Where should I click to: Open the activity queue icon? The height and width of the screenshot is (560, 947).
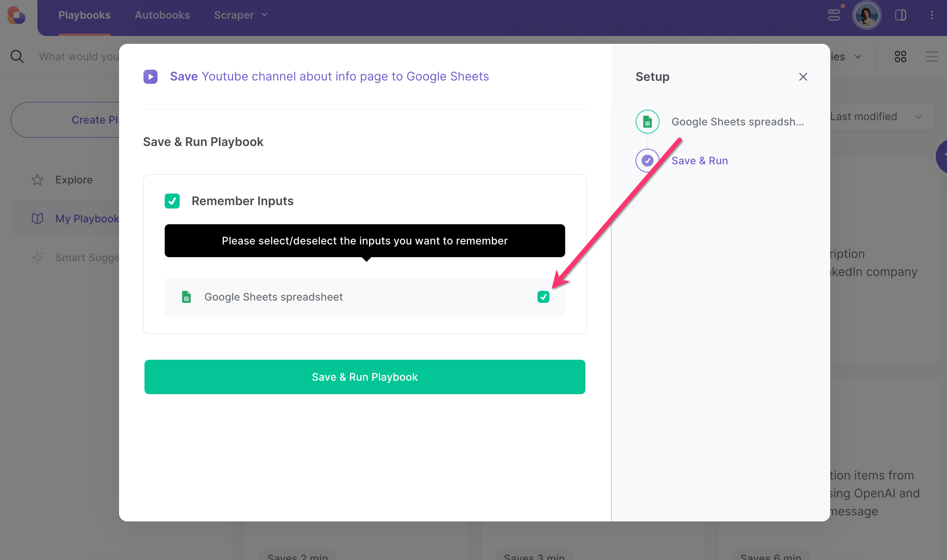834,15
